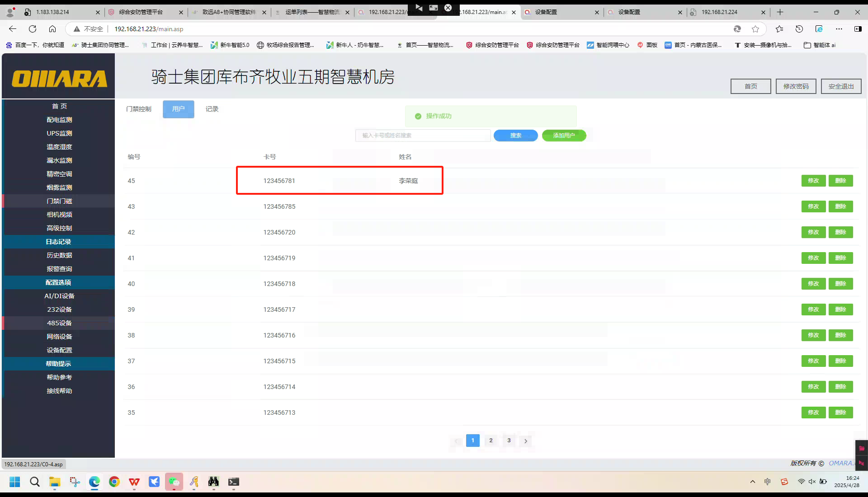
Task: Open terminal taskbar icon
Action: pos(234,482)
